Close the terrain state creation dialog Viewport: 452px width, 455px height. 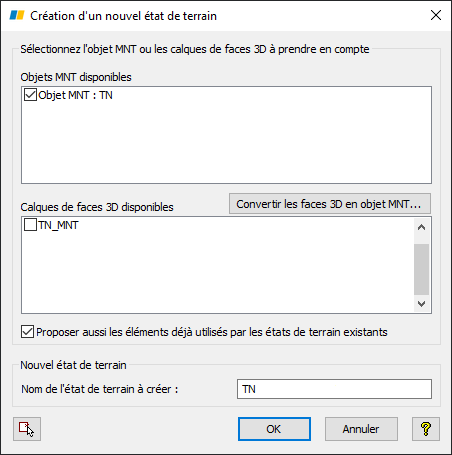[436, 15]
